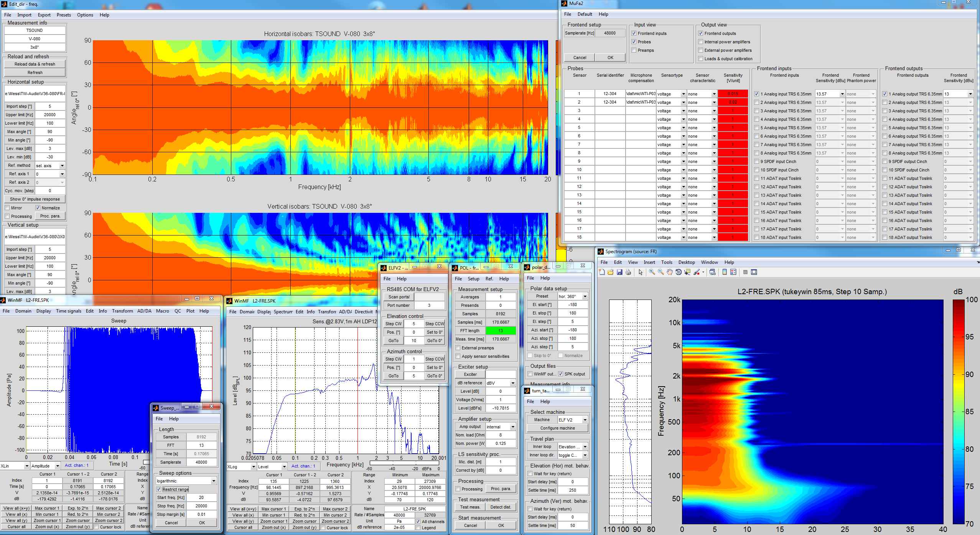This screenshot has width=980, height=535.
Task: Activate the Pan hand tool in Spectrogram toolbar
Action: 670,272
